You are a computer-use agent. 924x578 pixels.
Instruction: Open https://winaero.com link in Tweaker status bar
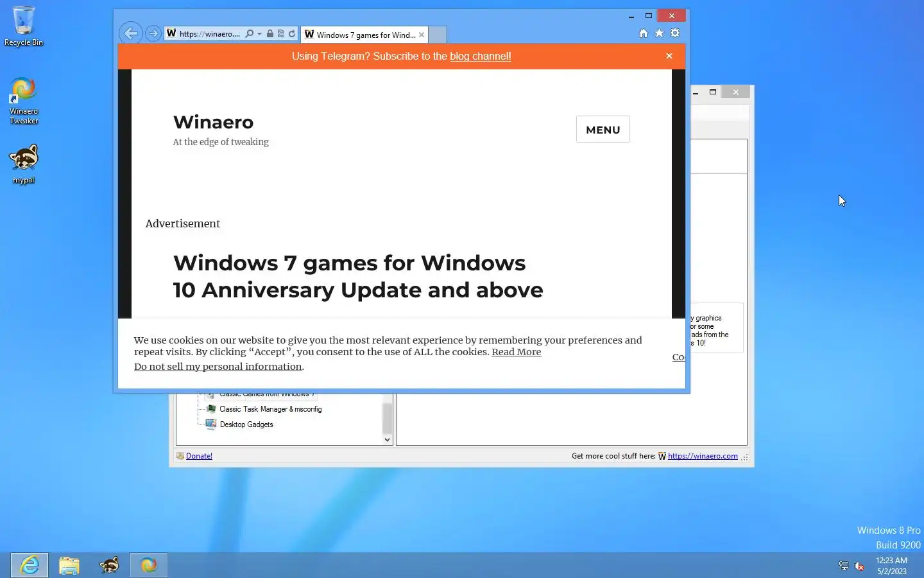703,456
